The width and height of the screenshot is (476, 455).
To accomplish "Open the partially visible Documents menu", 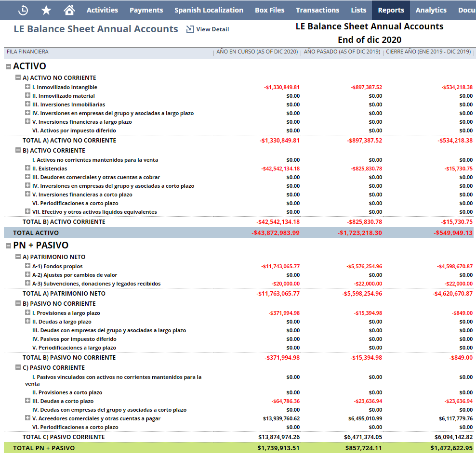I will pos(467,10).
